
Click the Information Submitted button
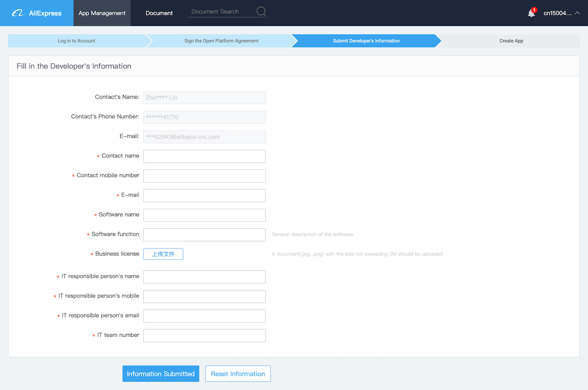(161, 374)
